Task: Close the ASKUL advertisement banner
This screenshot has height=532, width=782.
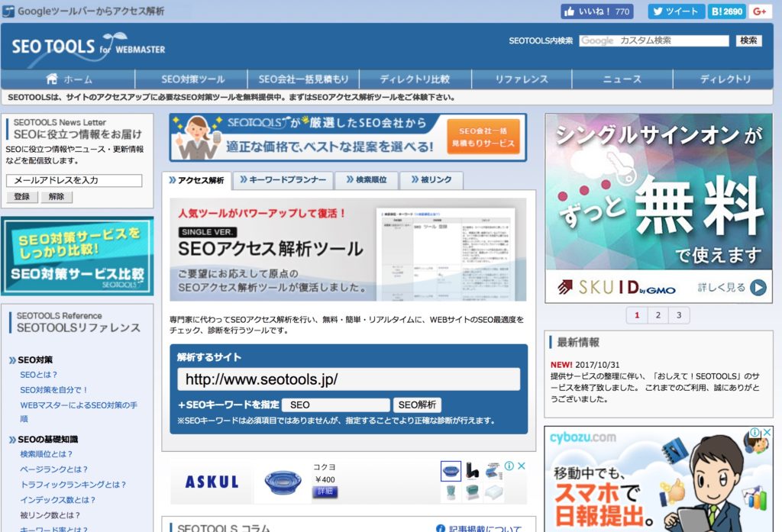Action: click(521, 466)
